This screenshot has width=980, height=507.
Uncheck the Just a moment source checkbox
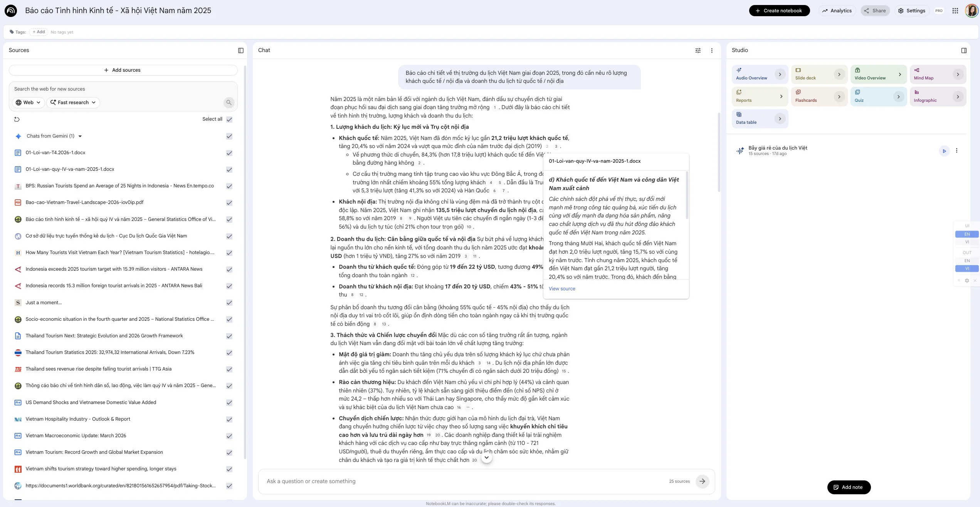point(229,303)
